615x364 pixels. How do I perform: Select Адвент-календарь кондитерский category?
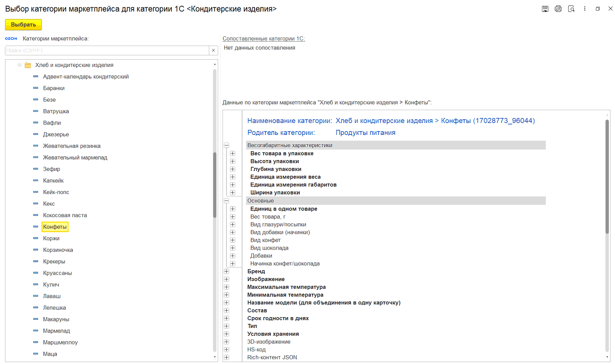click(x=86, y=76)
